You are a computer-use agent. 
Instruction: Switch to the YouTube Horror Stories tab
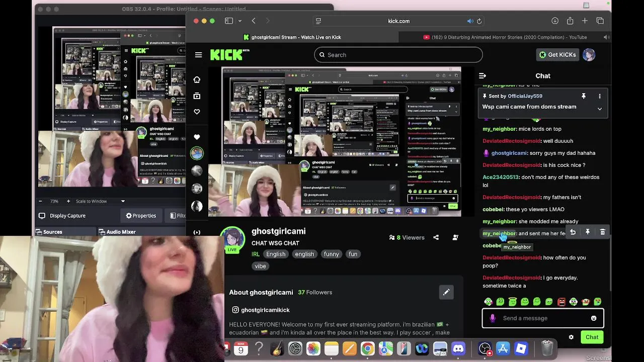(505, 37)
